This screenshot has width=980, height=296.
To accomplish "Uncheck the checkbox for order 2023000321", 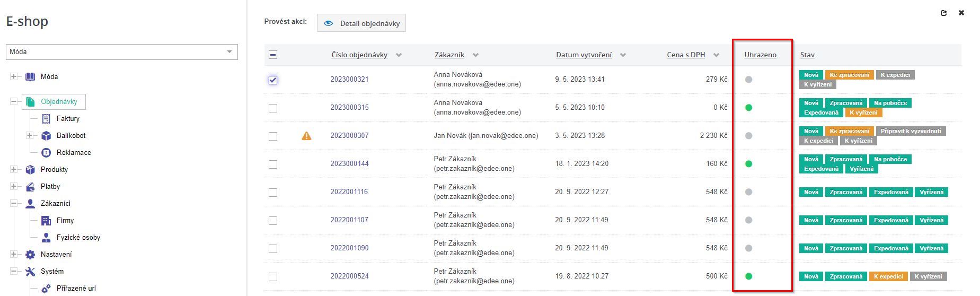I will [273, 80].
